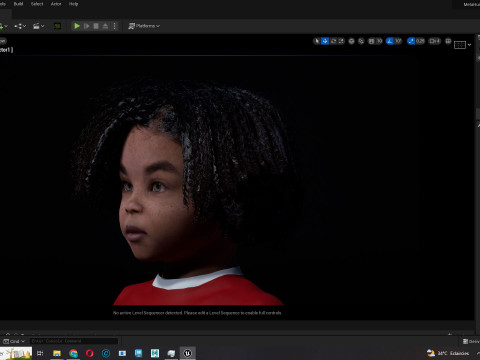Viewport: 480px width, 360px height.
Task: Click the green source control status icon
Action: coord(57,26)
